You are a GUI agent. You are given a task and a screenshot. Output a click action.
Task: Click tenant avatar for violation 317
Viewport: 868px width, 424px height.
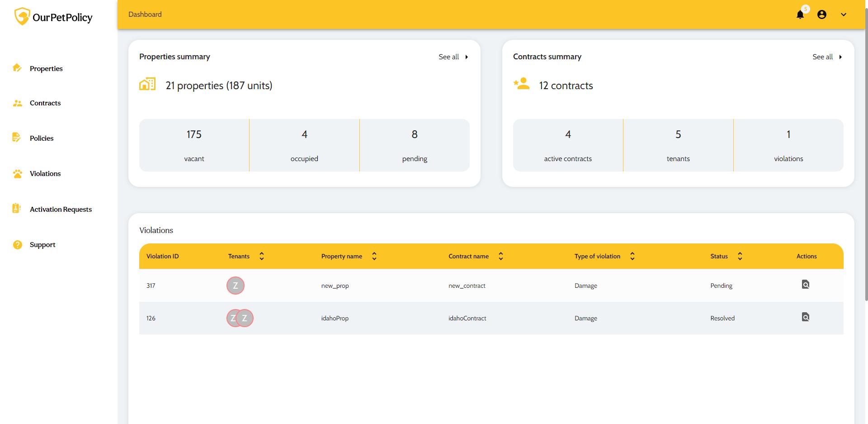[x=235, y=286]
